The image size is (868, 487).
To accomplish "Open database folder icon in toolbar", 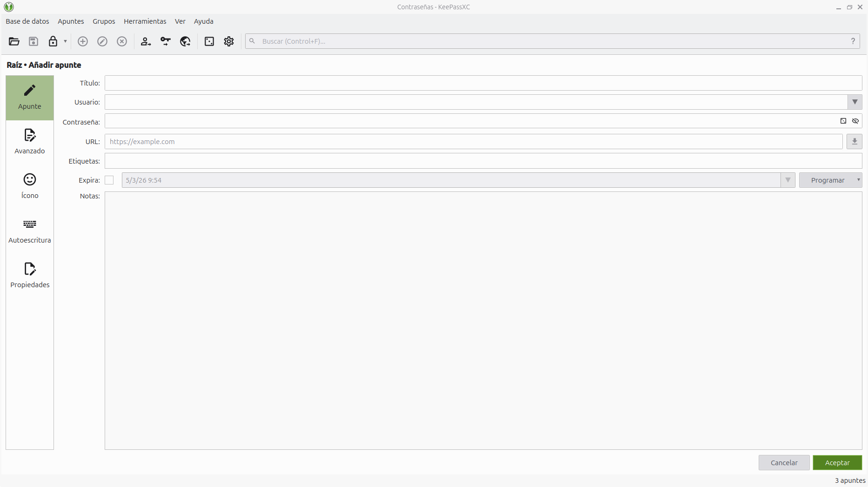I will (14, 41).
